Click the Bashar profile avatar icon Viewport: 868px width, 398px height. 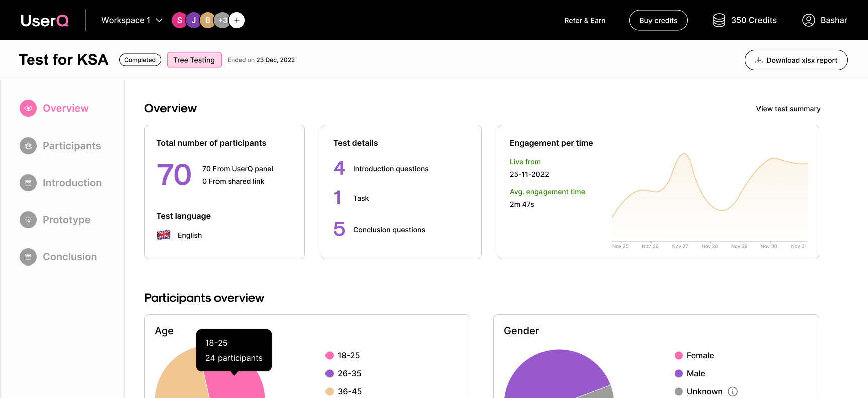pos(808,20)
